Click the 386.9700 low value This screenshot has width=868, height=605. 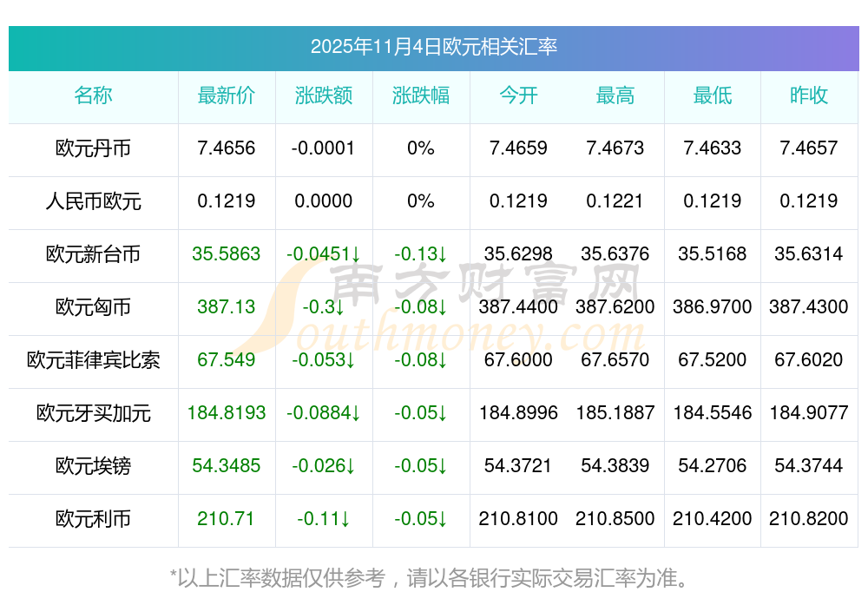(713, 306)
